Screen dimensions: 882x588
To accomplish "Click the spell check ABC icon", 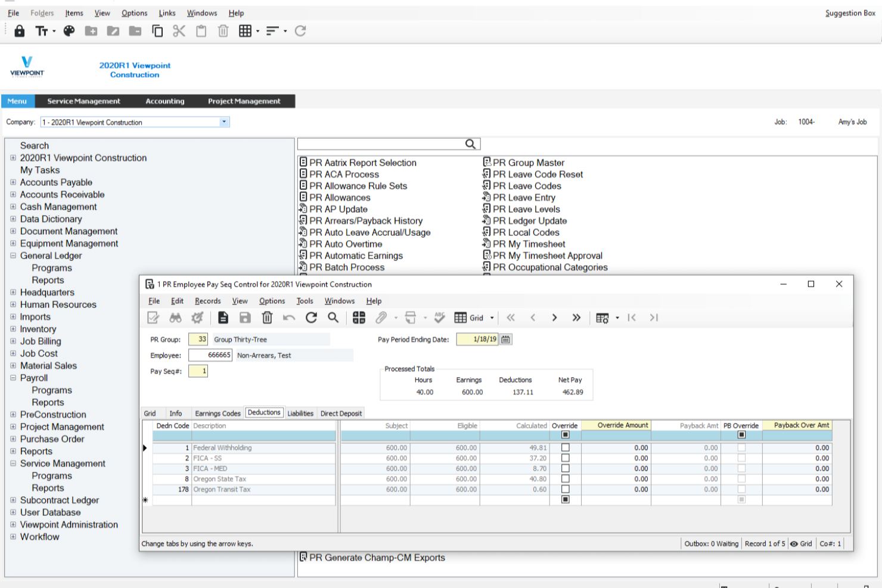I will pyautogui.click(x=440, y=318).
